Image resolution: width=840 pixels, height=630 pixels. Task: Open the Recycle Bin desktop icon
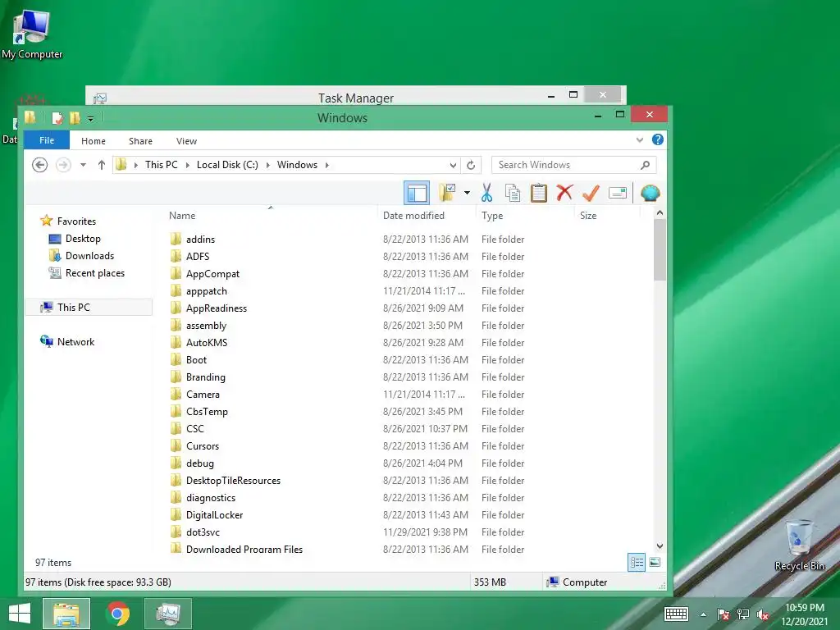tap(799, 545)
